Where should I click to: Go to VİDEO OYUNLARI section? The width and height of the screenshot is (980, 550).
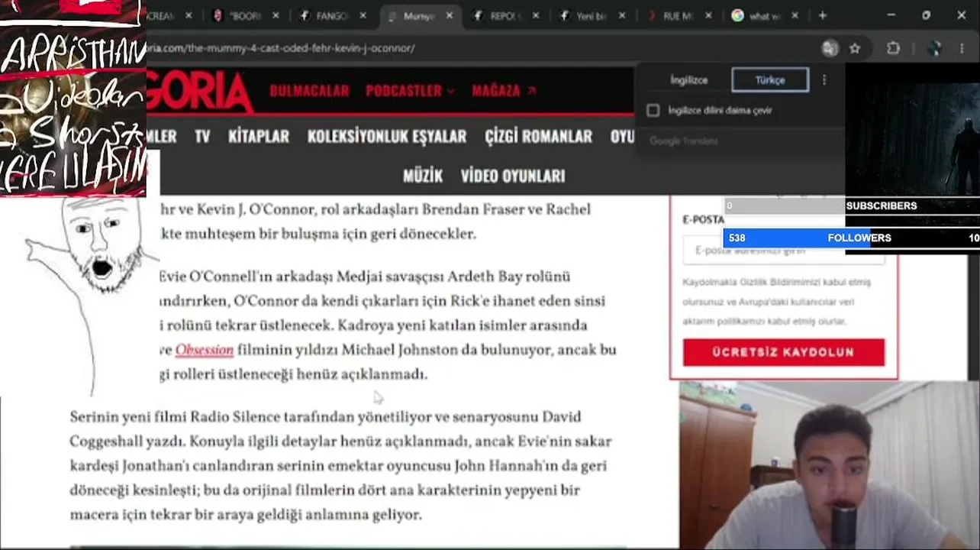[x=513, y=176]
